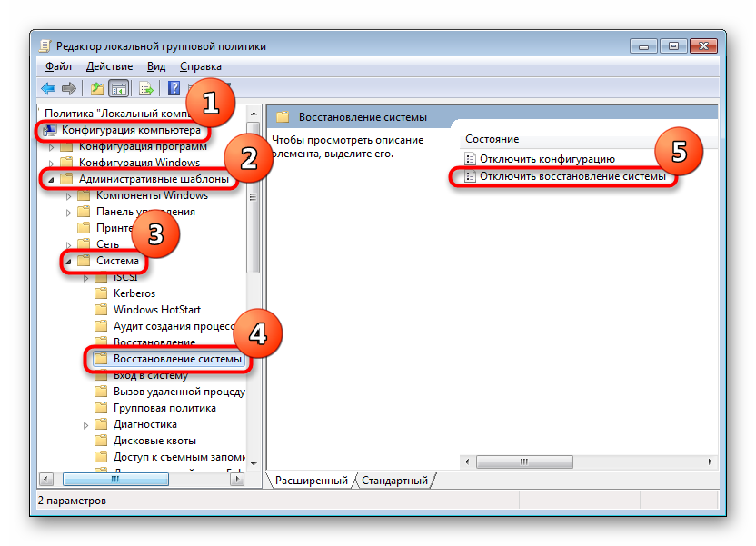Click the tree pane scroll down arrow
Viewport: 756px width, 546px height.
254,464
